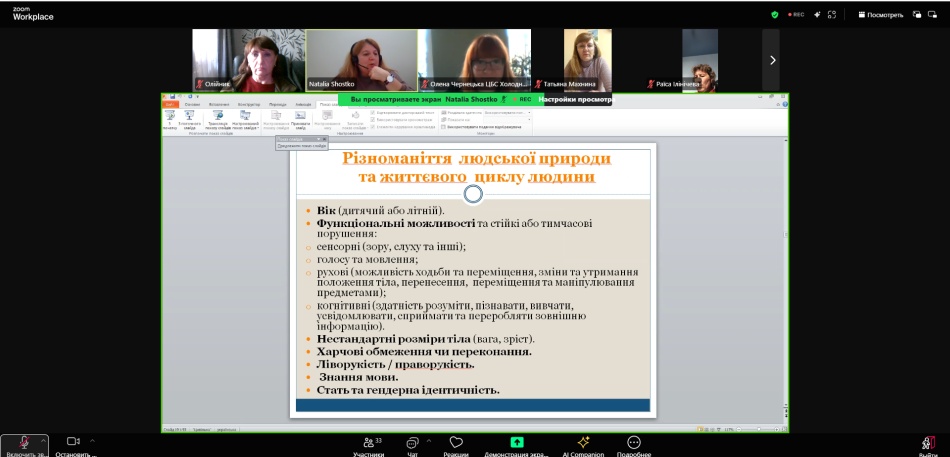Click the REC recording indicator at top

[x=795, y=15]
